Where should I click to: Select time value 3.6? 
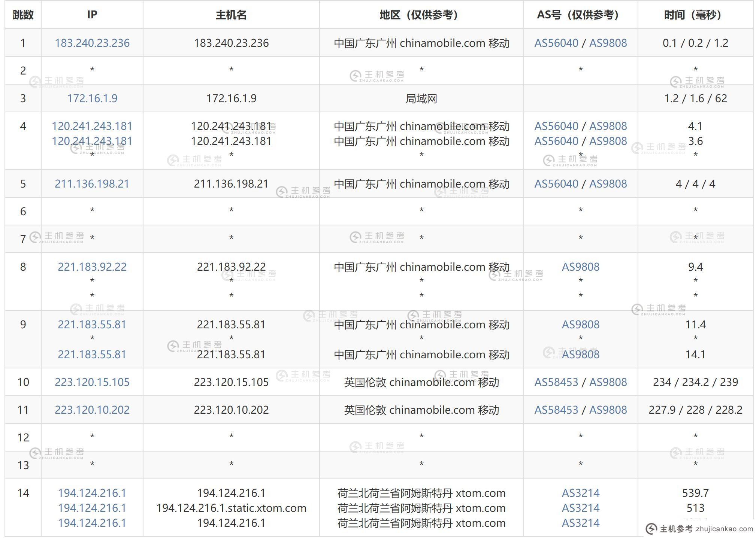click(x=696, y=141)
